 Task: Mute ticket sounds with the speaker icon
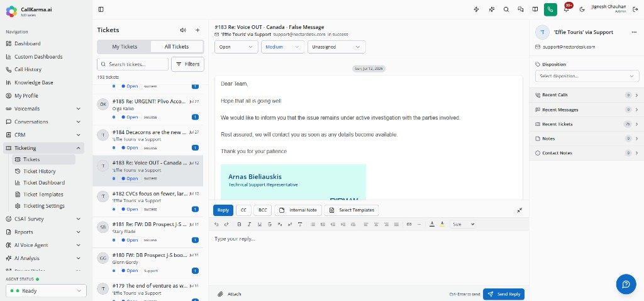point(183,30)
